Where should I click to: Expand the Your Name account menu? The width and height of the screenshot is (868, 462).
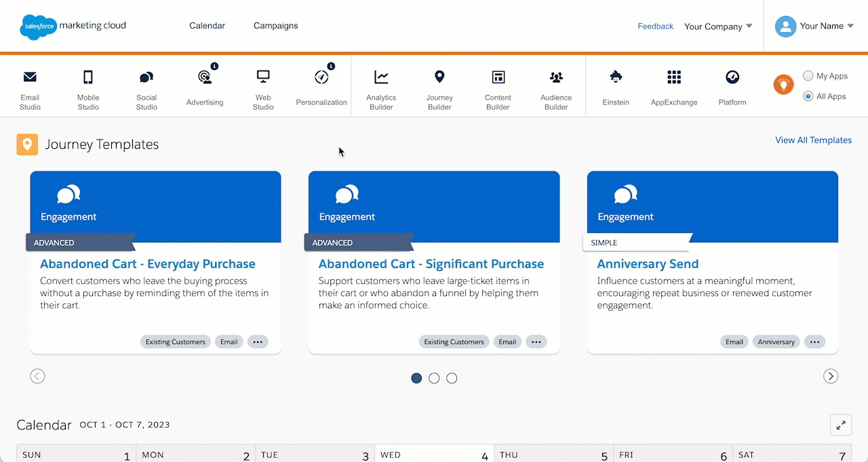coord(823,26)
